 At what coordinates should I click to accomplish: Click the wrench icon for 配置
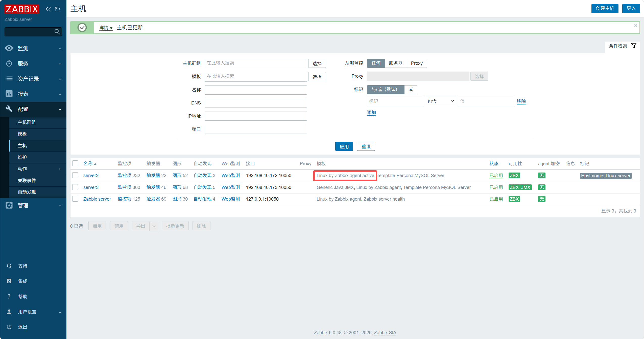(x=9, y=109)
